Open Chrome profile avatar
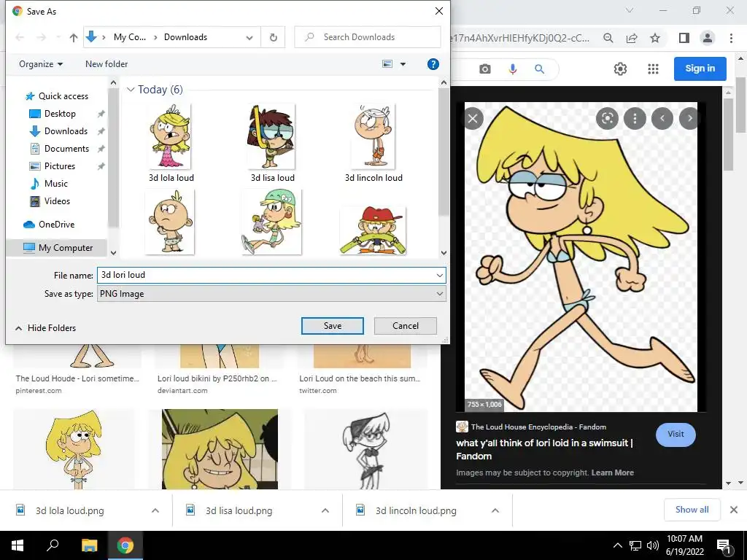Screen dimensions: 747x560 pyautogui.click(x=708, y=38)
